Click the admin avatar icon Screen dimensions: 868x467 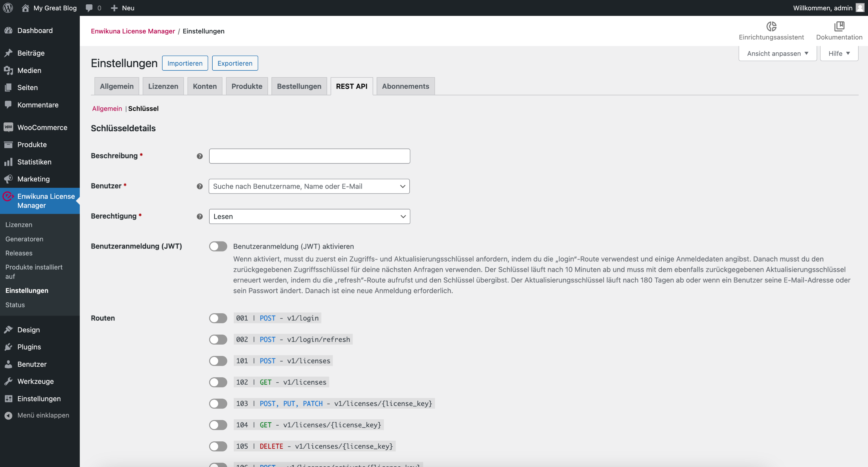point(860,8)
